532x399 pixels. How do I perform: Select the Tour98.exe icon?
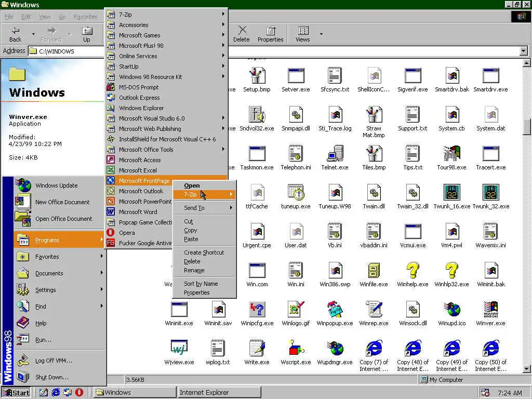[451, 153]
